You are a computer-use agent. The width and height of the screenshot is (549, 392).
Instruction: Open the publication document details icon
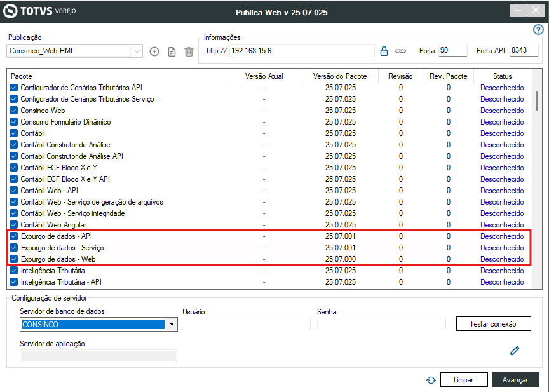[x=172, y=52]
